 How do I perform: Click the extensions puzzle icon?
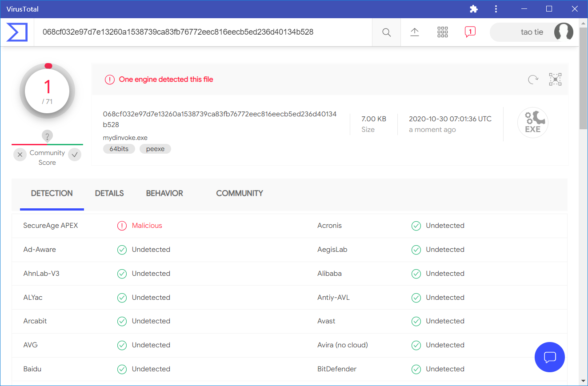click(474, 9)
